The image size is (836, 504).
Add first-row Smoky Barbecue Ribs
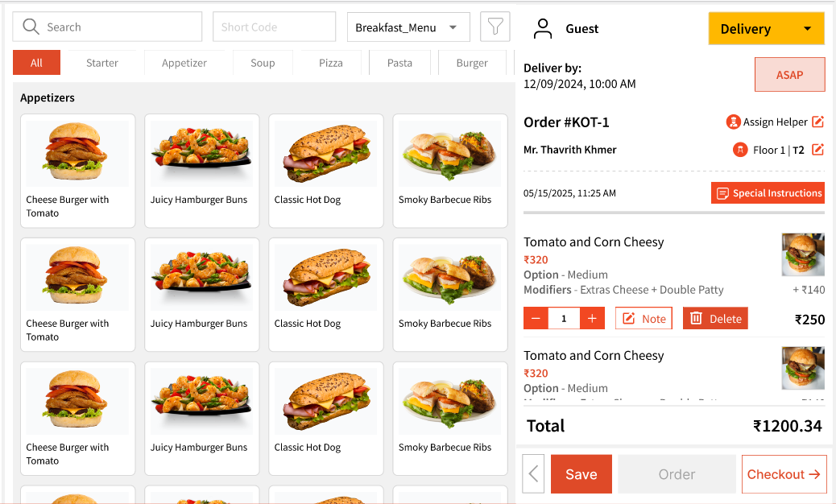(450, 171)
